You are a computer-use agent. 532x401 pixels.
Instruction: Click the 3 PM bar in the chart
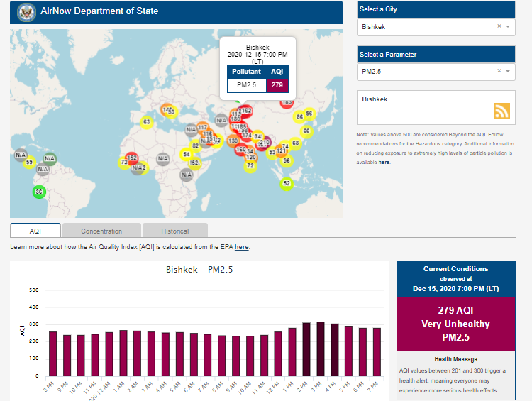(321, 348)
